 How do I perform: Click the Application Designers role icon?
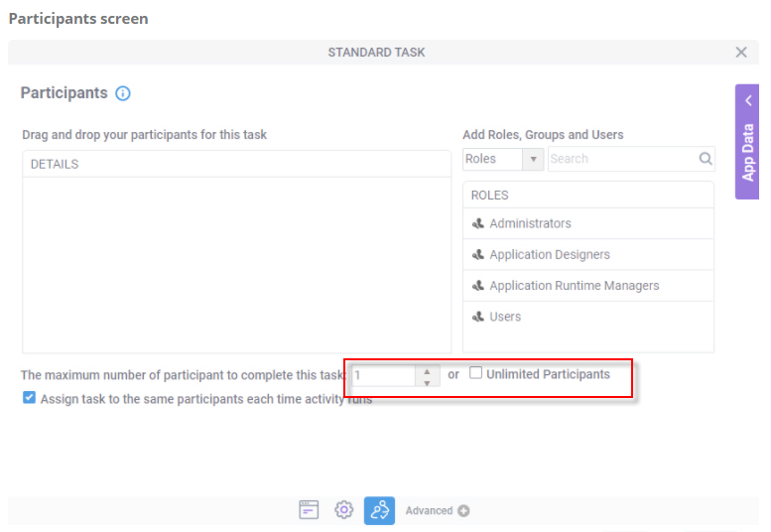point(478,255)
